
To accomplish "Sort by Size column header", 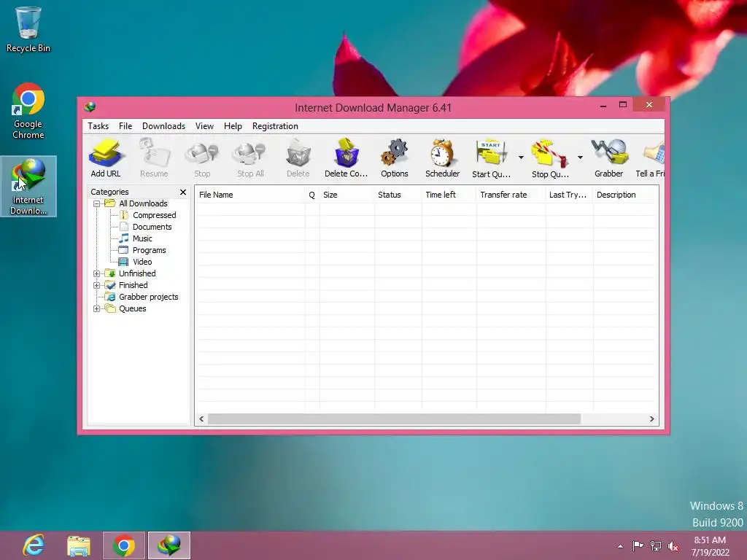I will 347,195.
